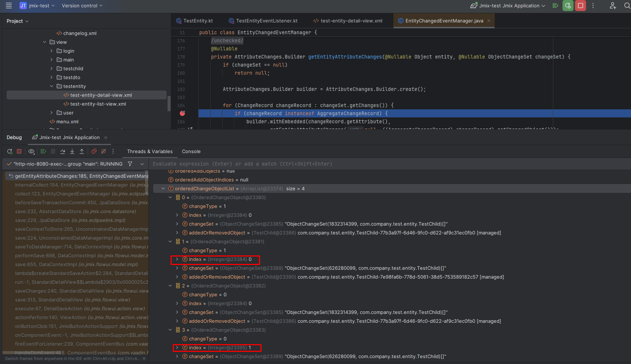631x364 pixels.
Task: Collapse the testentity folder
Action: click(x=52, y=86)
